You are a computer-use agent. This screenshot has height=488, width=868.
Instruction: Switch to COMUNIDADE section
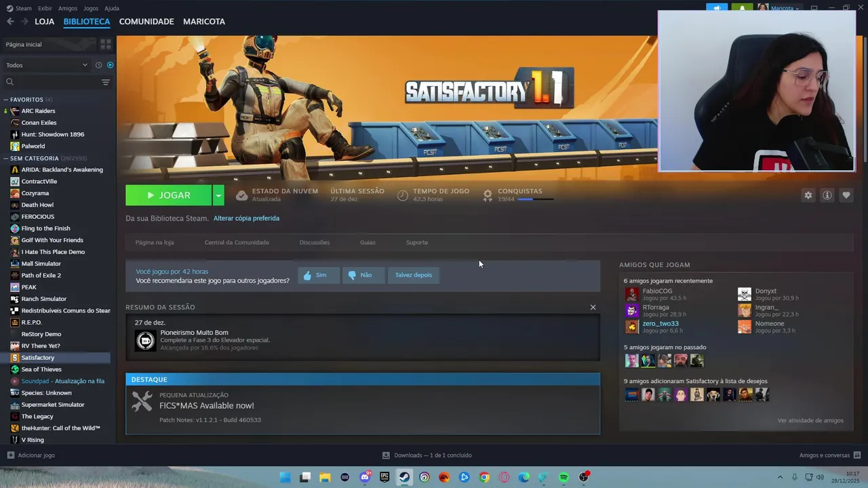[146, 22]
